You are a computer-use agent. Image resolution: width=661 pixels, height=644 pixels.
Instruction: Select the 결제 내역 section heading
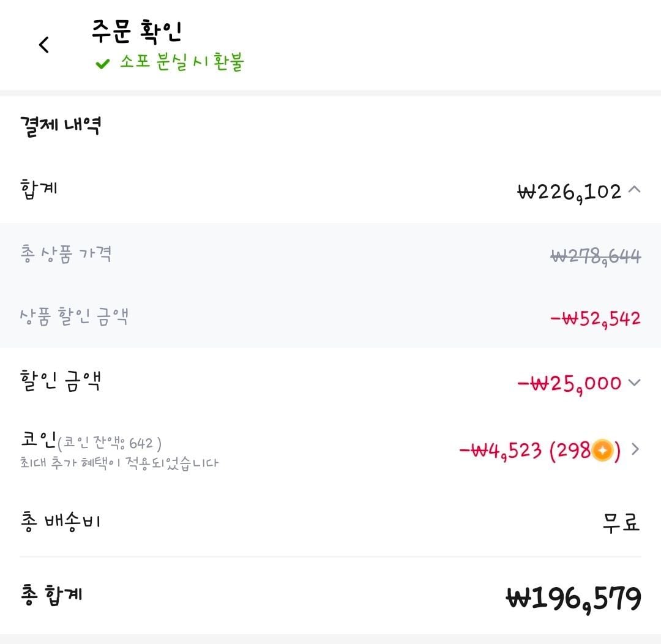pos(60,126)
